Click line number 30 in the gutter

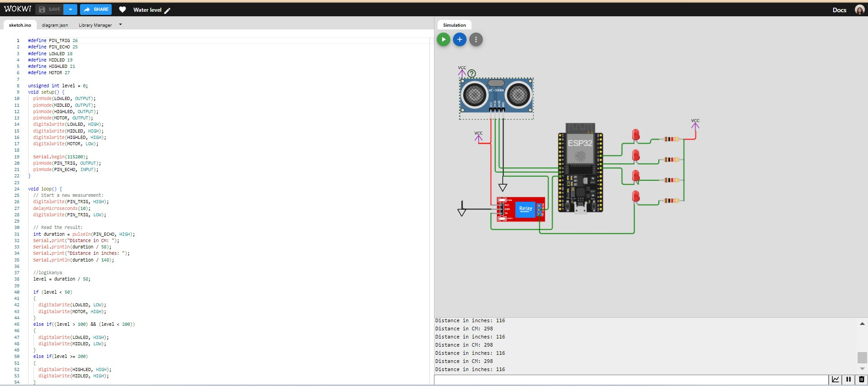pos(17,228)
